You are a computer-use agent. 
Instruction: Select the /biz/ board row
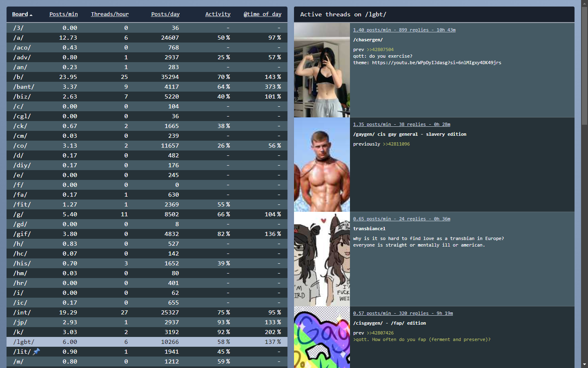point(147,96)
